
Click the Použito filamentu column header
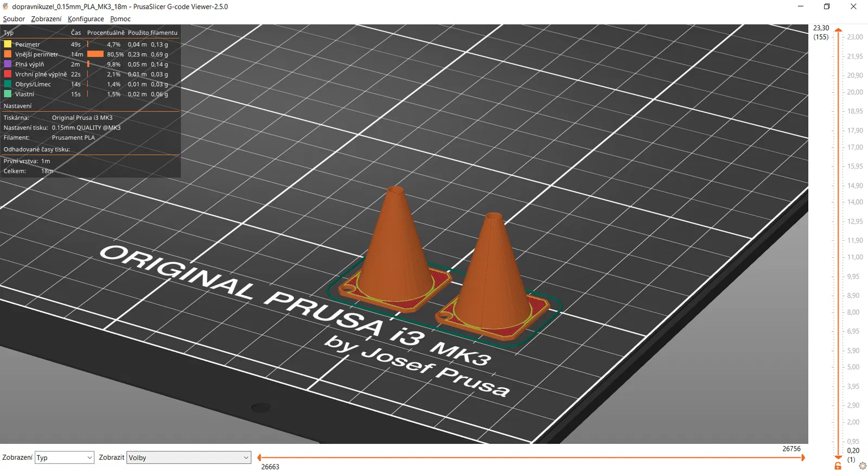click(x=152, y=33)
